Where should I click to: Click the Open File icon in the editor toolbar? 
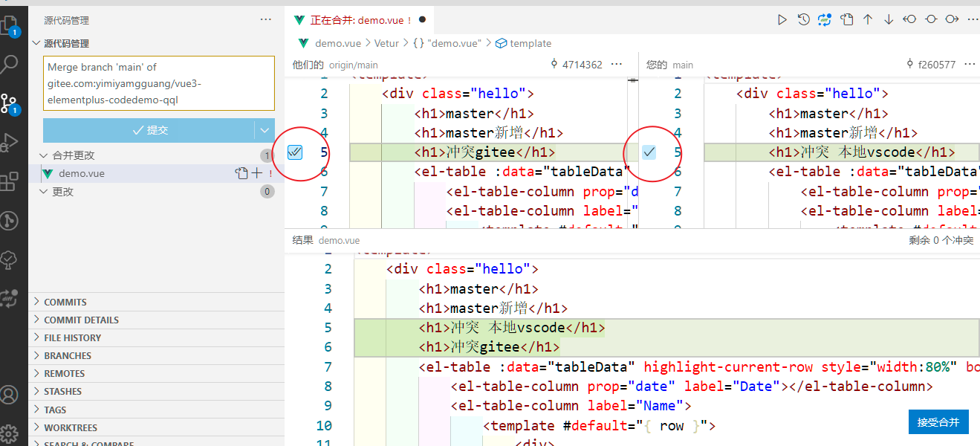[x=846, y=20]
